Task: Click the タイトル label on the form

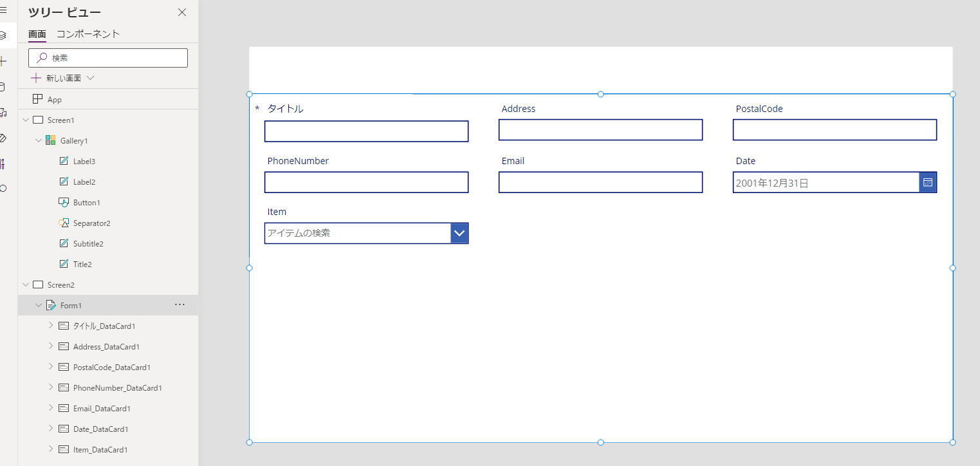Action: tap(285, 109)
